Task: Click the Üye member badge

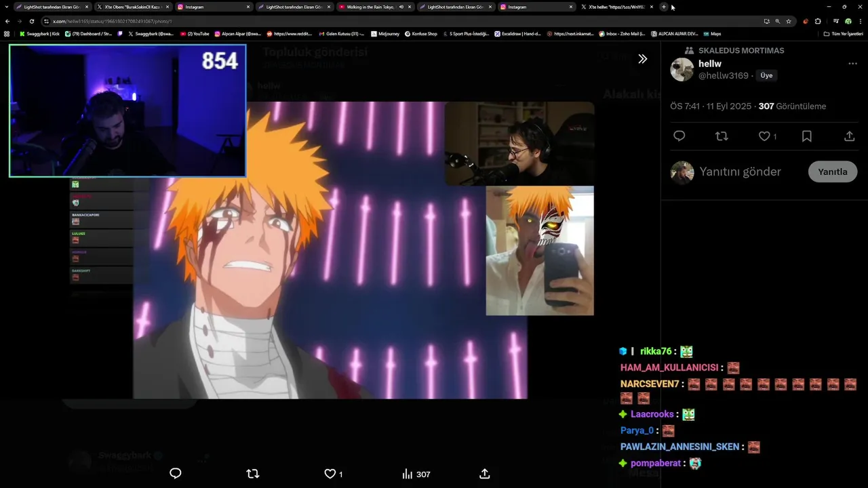Action: coord(766,75)
